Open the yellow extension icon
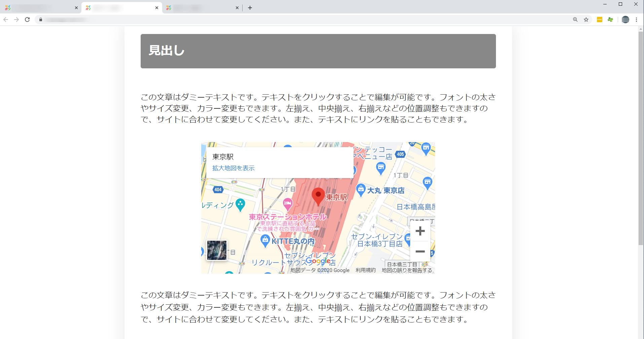Viewport: 644px width, 339px height. (600, 20)
